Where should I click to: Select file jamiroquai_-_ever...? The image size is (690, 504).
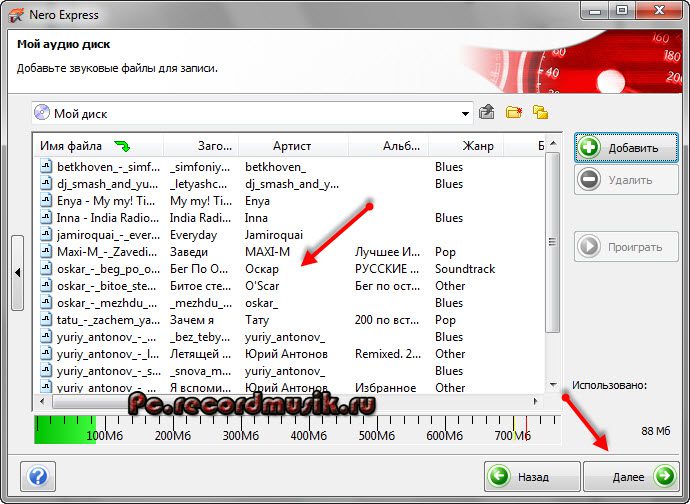click(108, 235)
